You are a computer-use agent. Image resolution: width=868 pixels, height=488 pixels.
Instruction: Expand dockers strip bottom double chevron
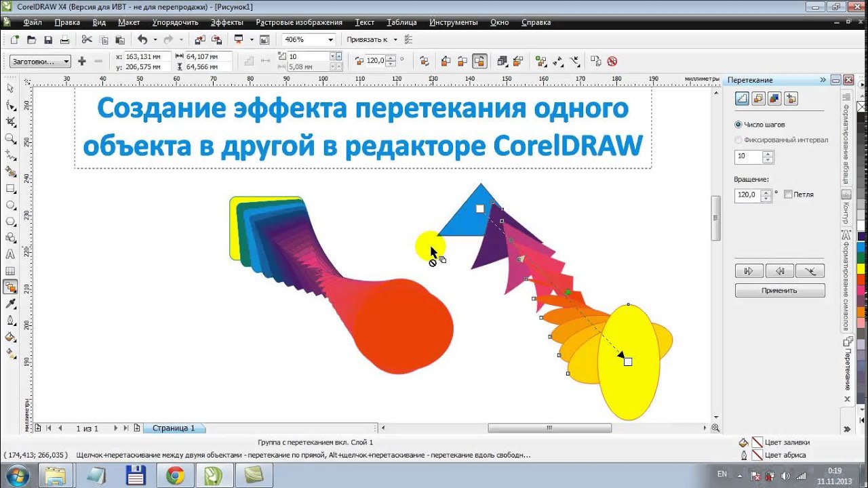tap(847, 429)
